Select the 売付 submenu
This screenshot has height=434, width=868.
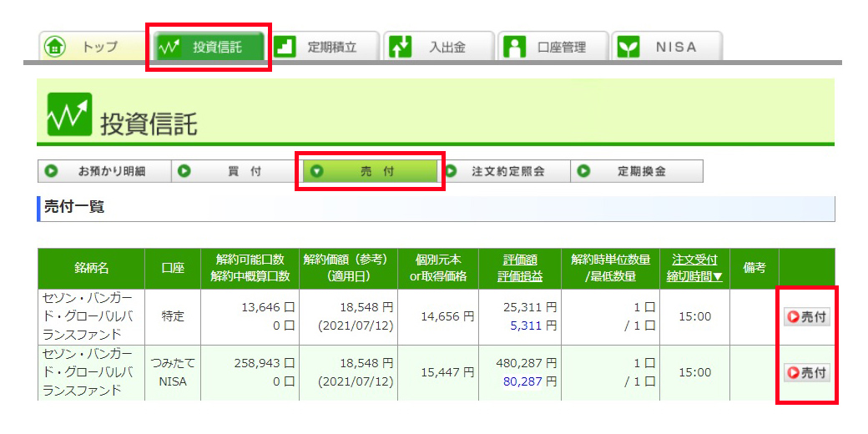[371, 172]
